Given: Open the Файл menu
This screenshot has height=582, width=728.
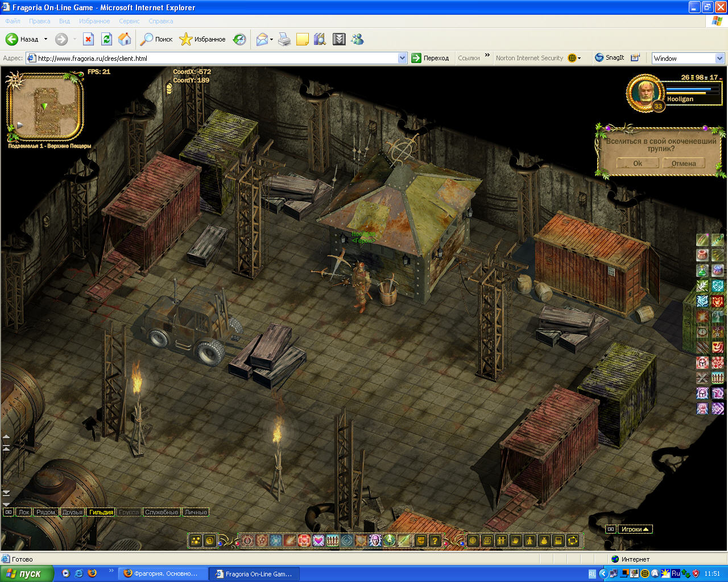Looking at the screenshot, I should [x=13, y=21].
